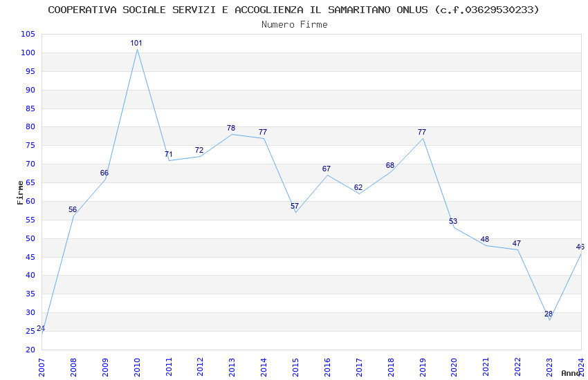Click the 2020 x-axis year label
The image size is (588, 380).
pyautogui.click(x=454, y=367)
